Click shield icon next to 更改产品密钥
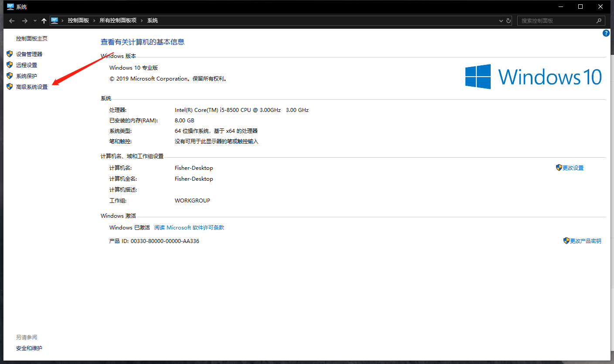 (x=567, y=241)
